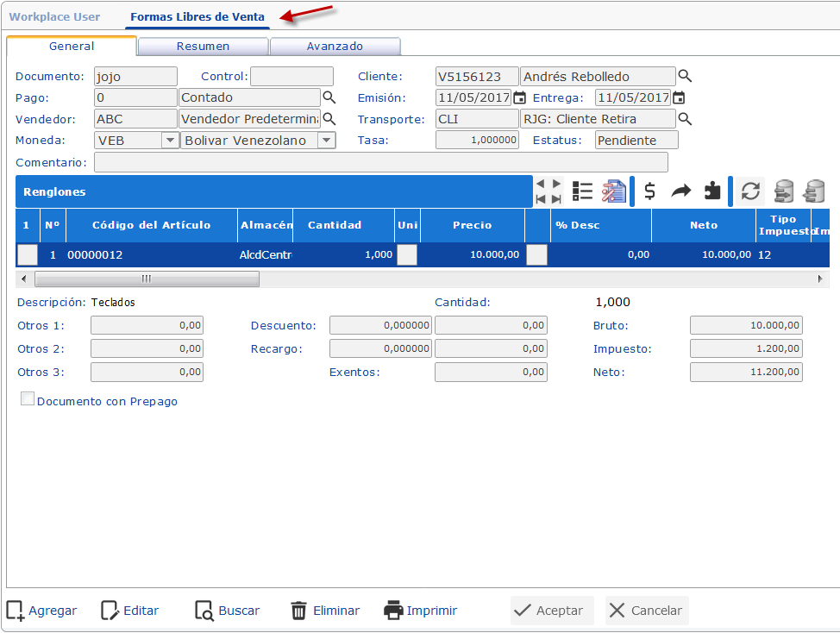The image size is (840, 633).
Task: Click the small box beside the Precio cell
Action: coord(536,254)
